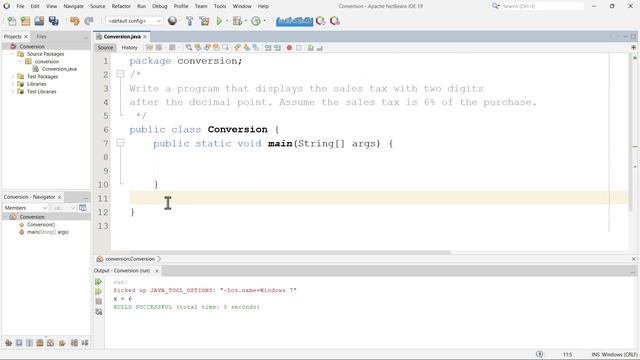The image size is (640, 360).
Task: Click the Find Previous Occurrence icon
Action: coord(198,48)
